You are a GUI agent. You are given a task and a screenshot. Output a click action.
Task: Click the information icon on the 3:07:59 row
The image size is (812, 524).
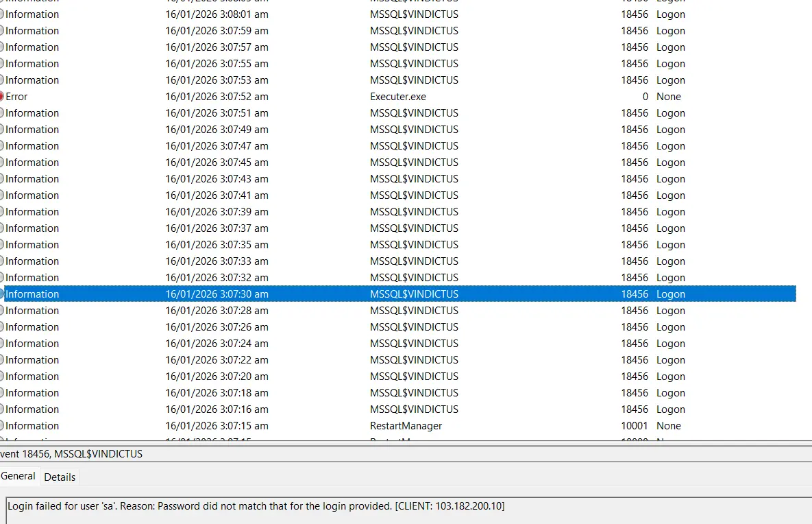click(x=1, y=31)
